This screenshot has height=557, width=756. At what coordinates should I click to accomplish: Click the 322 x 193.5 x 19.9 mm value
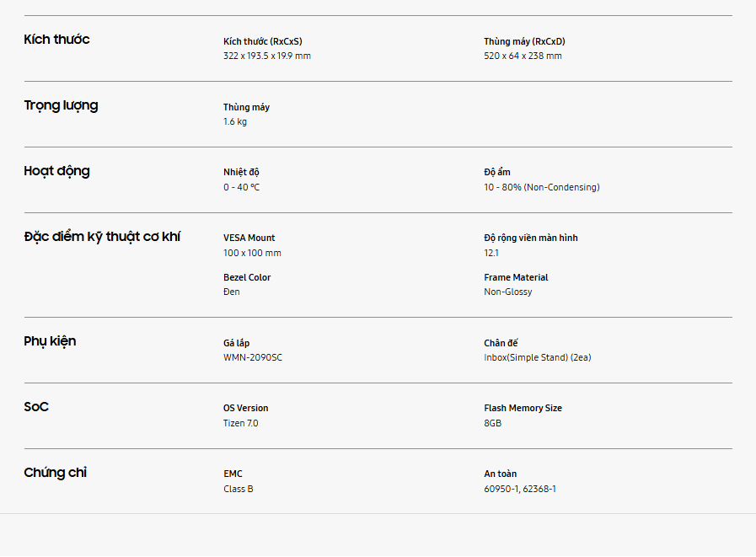(267, 56)
